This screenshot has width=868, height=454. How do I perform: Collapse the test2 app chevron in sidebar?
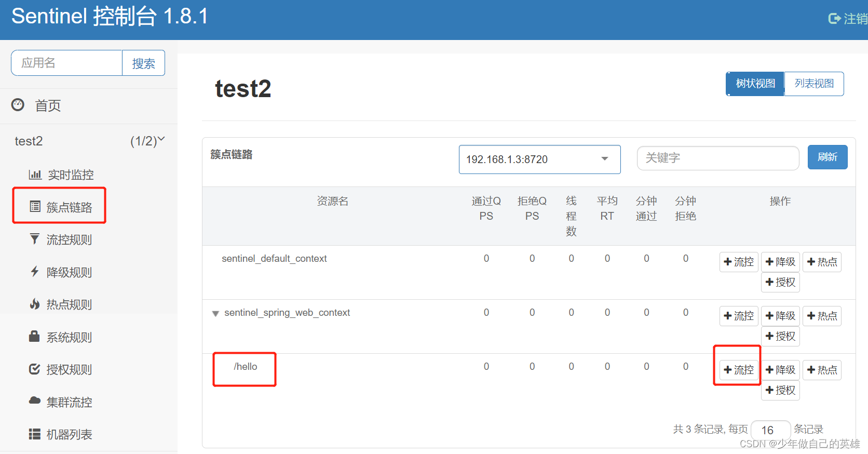pos(161,139)
